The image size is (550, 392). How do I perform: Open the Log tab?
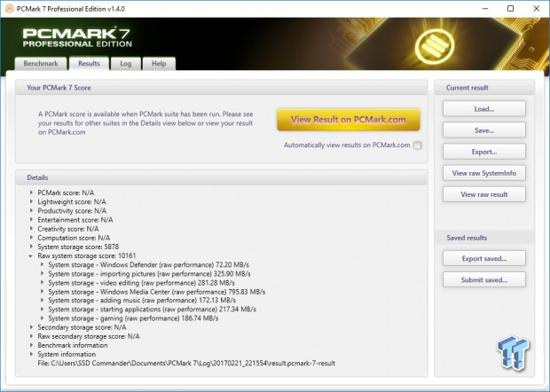coord(125,64)
